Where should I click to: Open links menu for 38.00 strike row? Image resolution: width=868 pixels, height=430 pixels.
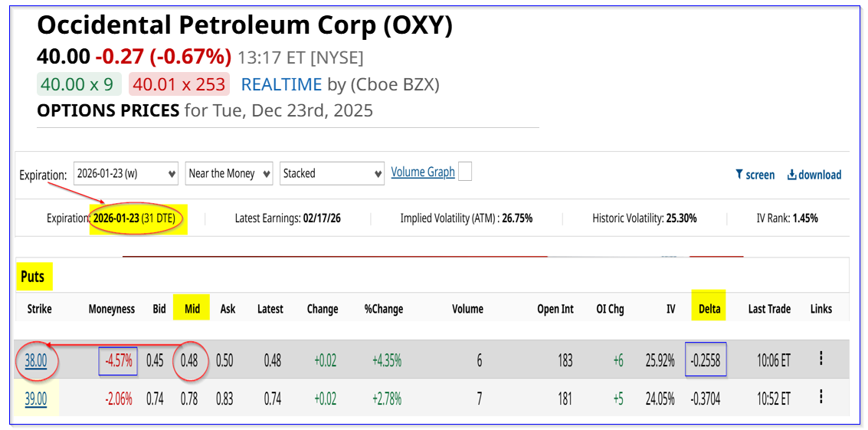pyautogui.click(x=821, y=359)
